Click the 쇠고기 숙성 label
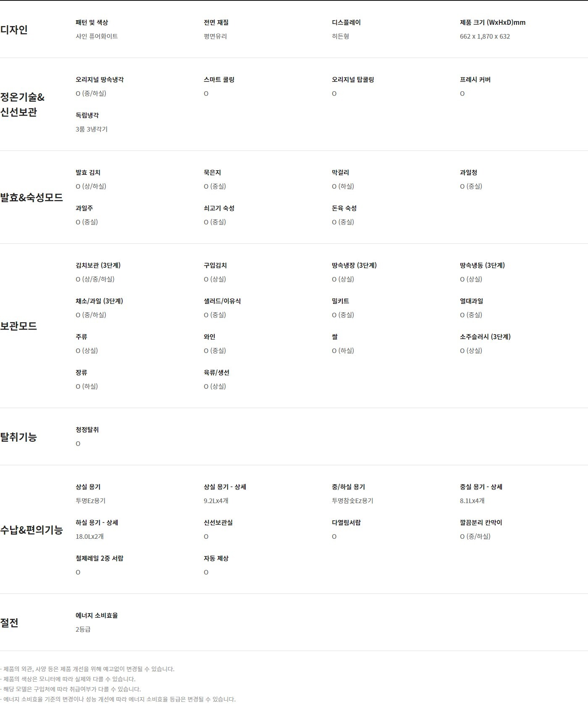The width and height of the screenshot is (588, 704). coord(219,208)
